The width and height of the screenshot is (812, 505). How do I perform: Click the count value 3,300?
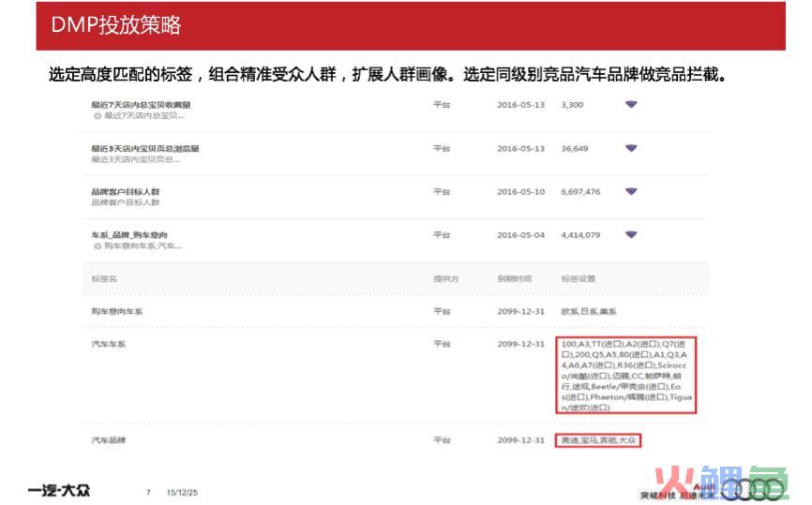click(x=572, y=105)
